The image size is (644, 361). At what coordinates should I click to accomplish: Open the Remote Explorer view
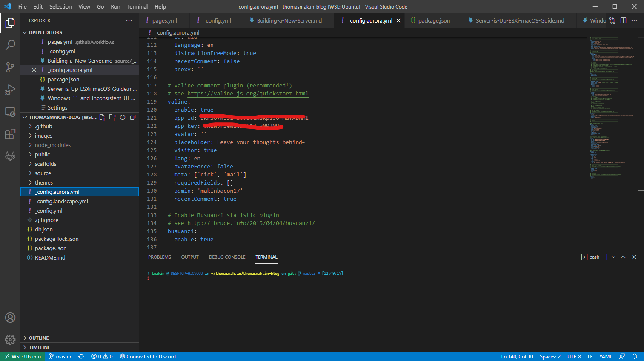pos(10,112)
